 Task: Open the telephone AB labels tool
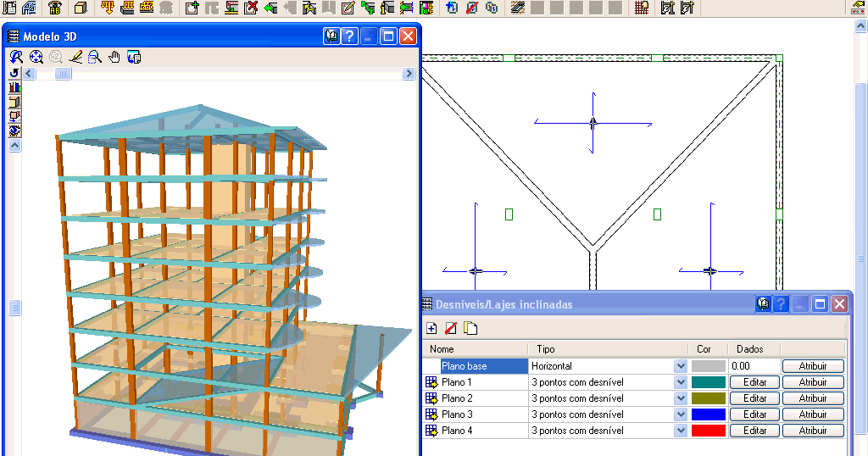pyautogui.click(x=55, y=7)
